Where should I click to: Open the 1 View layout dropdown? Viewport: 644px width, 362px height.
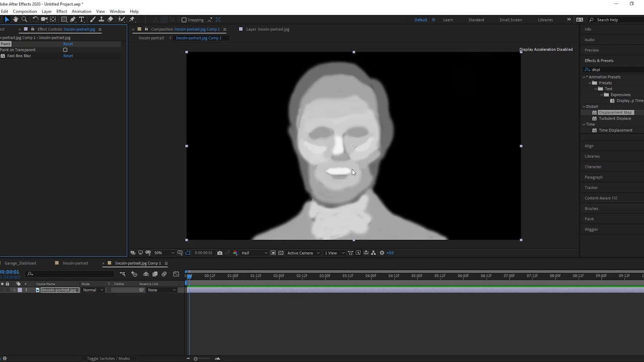pyautogui.click(x=335, y=253)
